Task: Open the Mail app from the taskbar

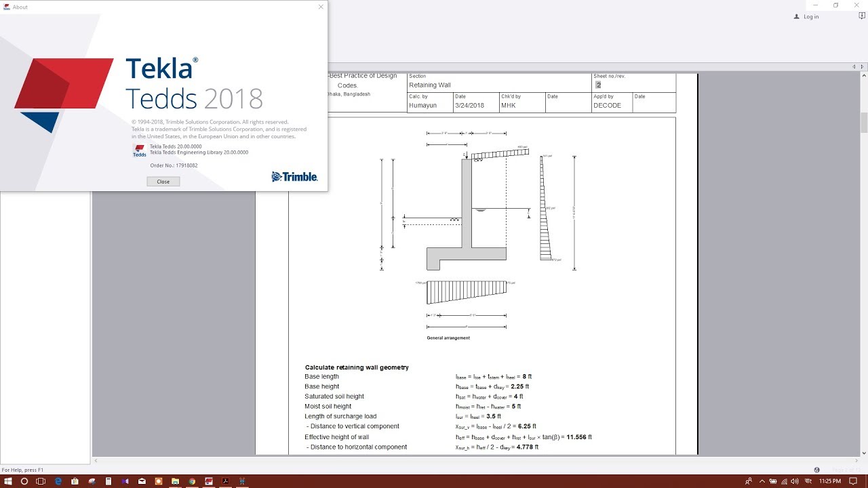Action: (141, 481)
